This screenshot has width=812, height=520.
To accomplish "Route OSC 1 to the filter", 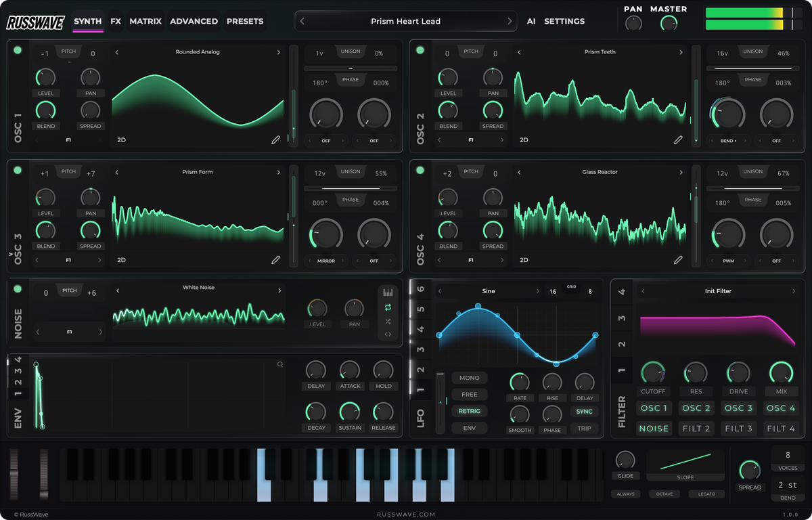I will coord(654,408).
